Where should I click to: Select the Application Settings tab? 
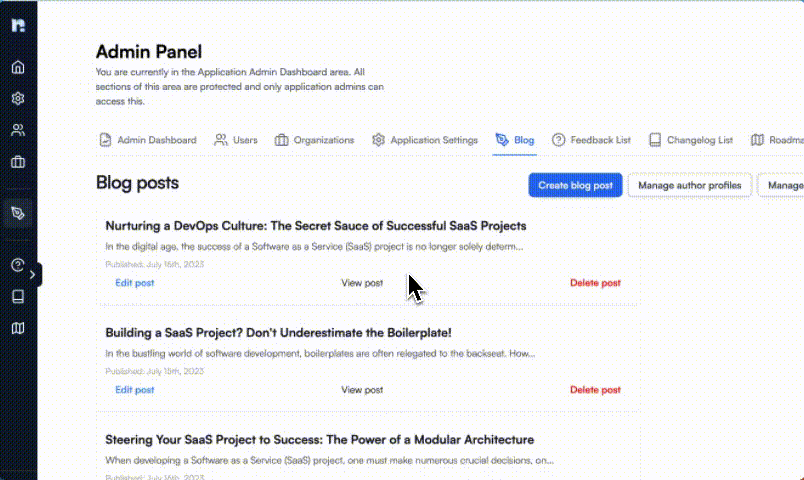(x=425, y=140)
